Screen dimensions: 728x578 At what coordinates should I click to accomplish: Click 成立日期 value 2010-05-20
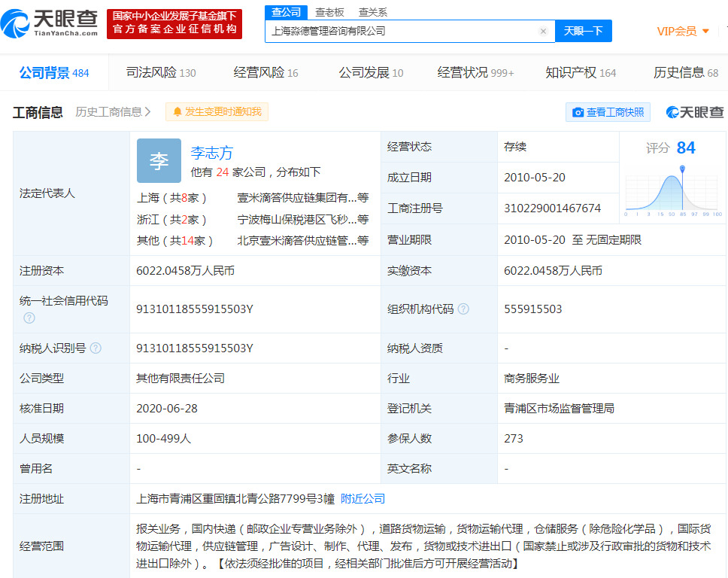coord(535,178)
